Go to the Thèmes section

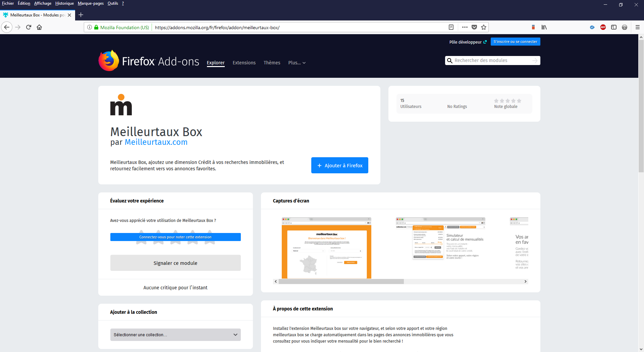272,63
